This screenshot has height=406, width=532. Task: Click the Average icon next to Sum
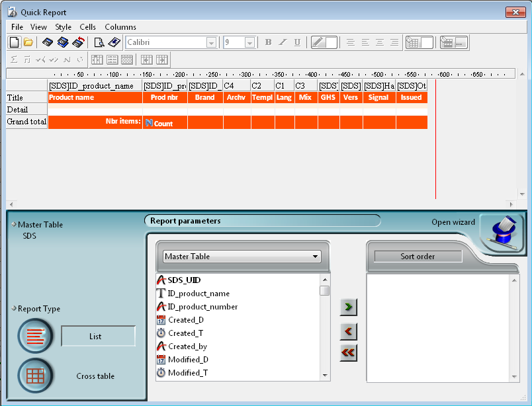(27, 60)
